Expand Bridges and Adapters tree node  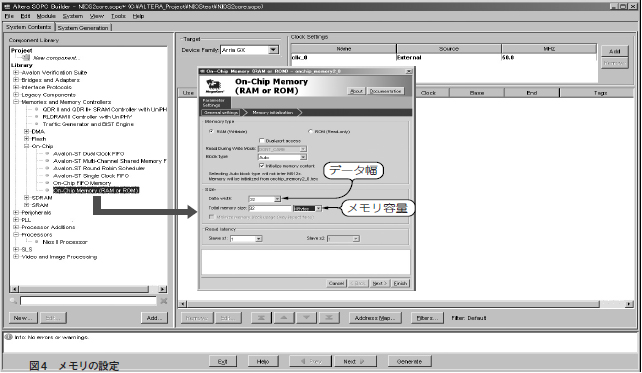pos(16,80)
